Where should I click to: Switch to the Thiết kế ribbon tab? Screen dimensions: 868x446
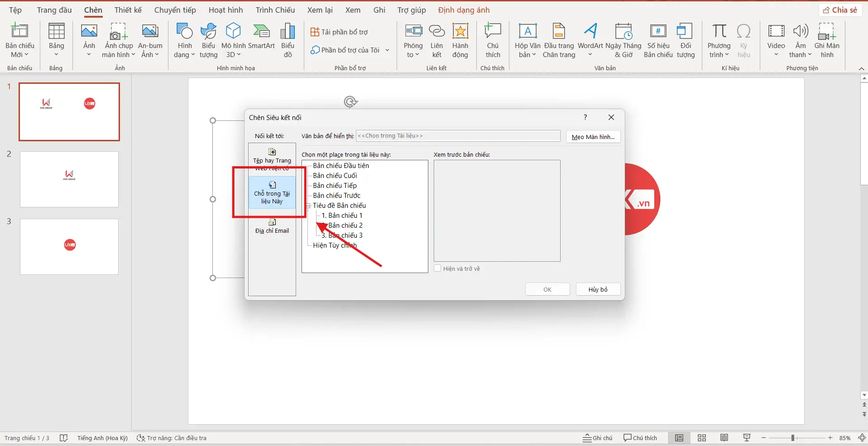point(128,10)
